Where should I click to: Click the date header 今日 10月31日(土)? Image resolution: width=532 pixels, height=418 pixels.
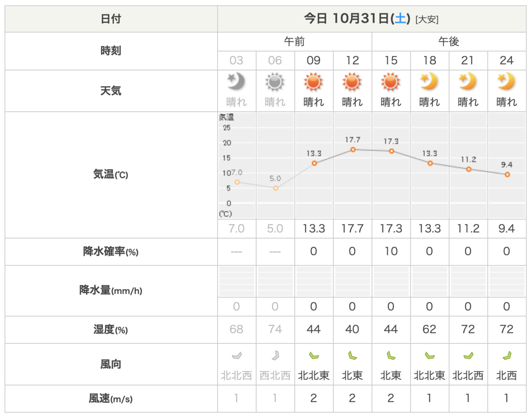[356, 19]
